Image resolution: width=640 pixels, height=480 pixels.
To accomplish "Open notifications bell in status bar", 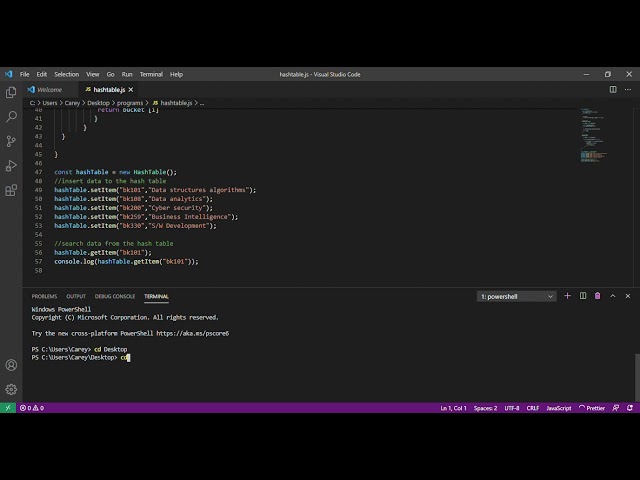I will pos(630,408).
